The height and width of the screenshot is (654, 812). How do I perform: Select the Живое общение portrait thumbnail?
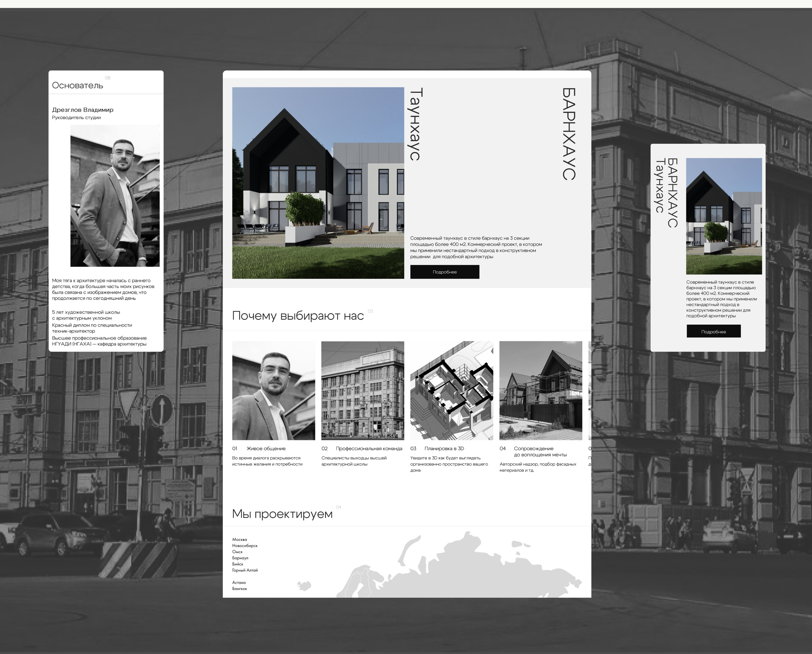tap(274, 390)
